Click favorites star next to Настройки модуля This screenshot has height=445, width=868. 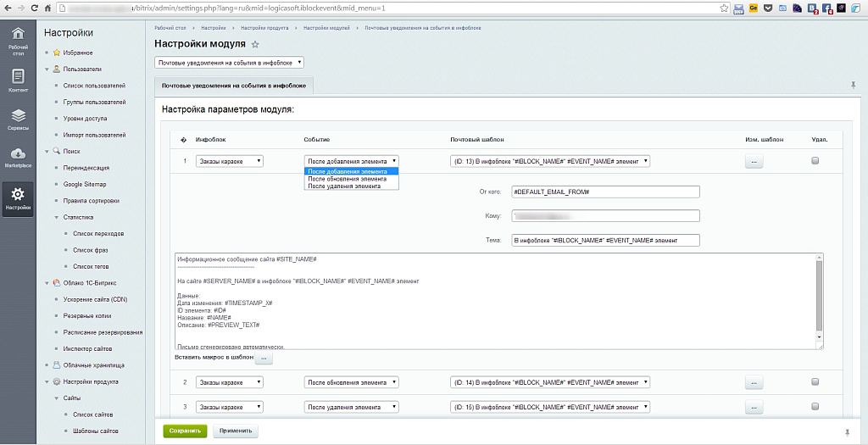coord(255,44)
